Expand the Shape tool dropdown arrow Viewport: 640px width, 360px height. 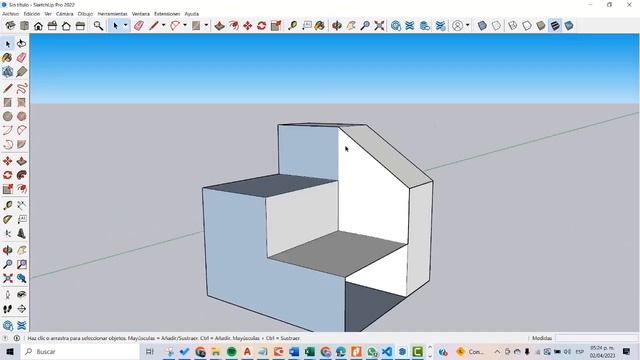(x=206, y=25)
